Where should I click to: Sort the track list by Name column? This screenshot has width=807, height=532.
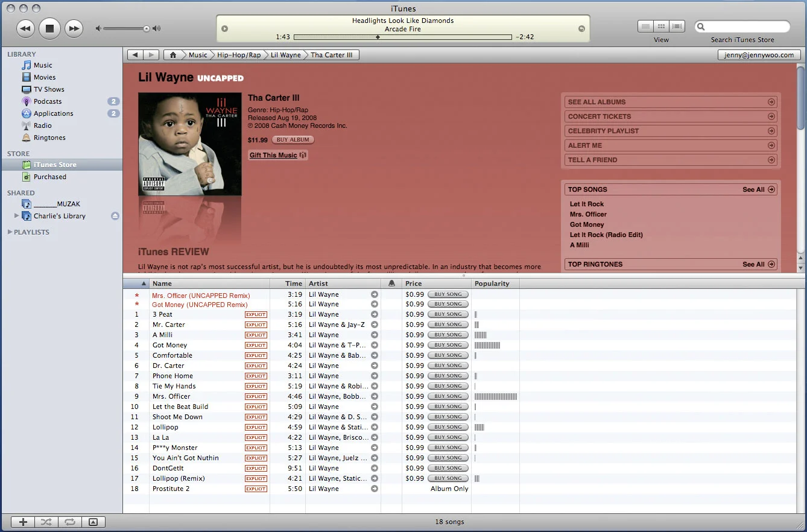(209, 283)
